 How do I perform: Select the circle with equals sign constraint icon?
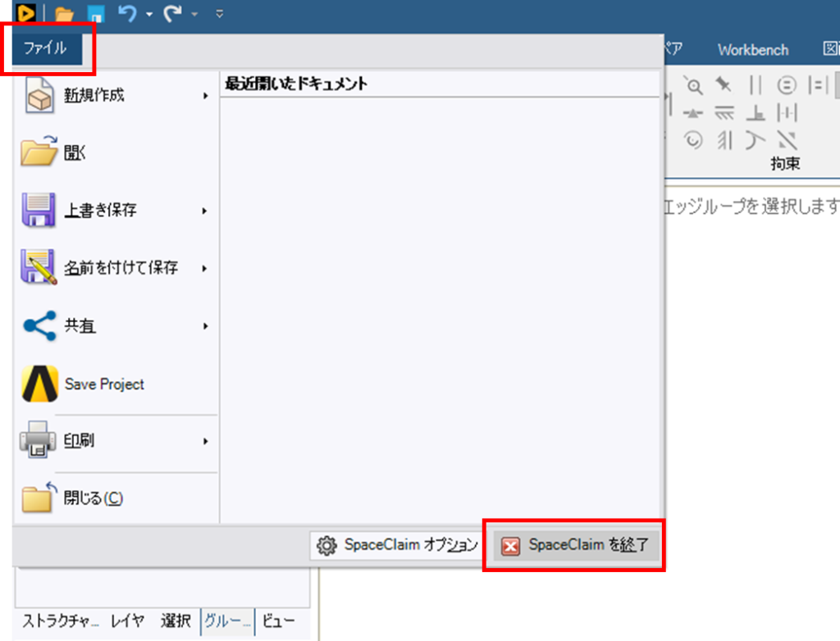(787, 85)
